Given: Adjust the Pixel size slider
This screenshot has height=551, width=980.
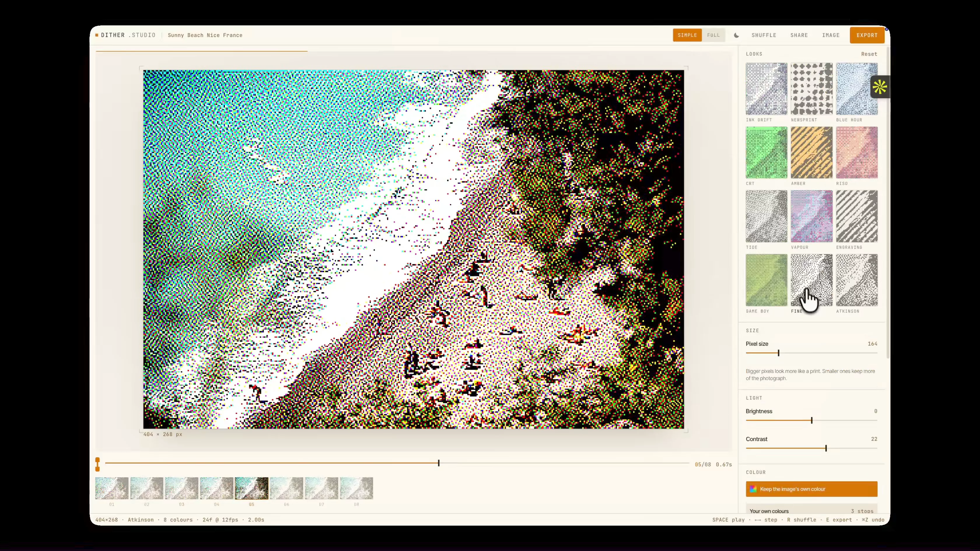Looking at the screenshot, I should pos(811,353).
